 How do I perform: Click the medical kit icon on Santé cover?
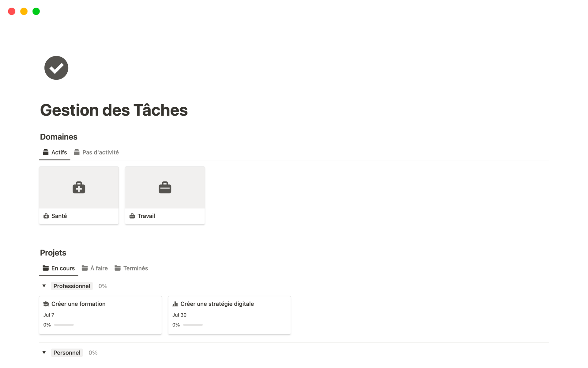click(79, 187)
